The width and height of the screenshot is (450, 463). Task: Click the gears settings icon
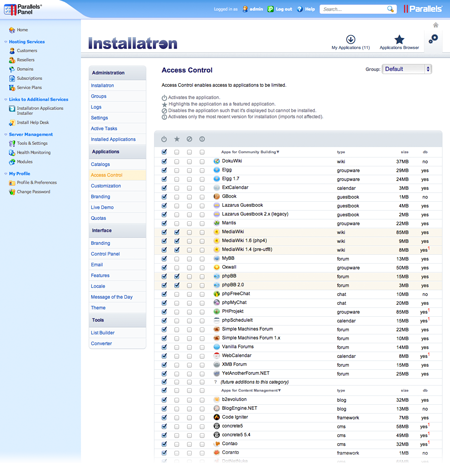coord(433,39)
